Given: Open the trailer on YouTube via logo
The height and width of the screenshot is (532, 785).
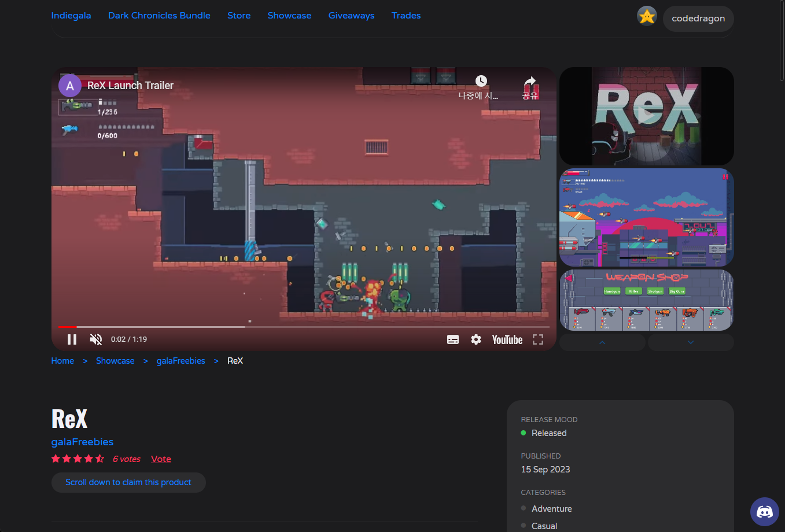Looking at the screenshot, I should click(507, 339).
